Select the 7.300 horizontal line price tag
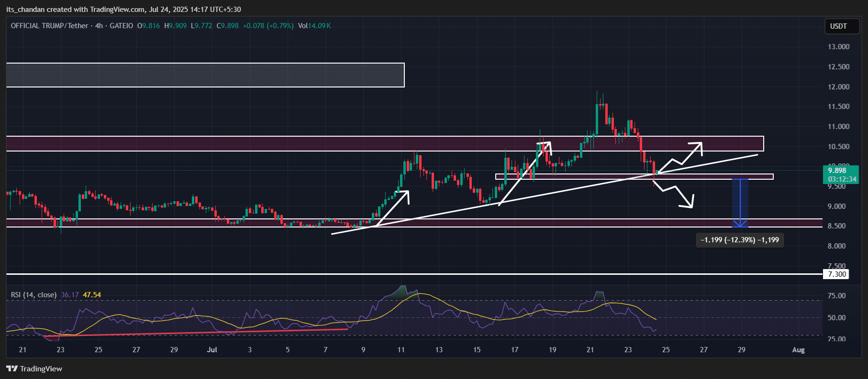The width and height of the screenshot is (868, 379). (836, 274)
